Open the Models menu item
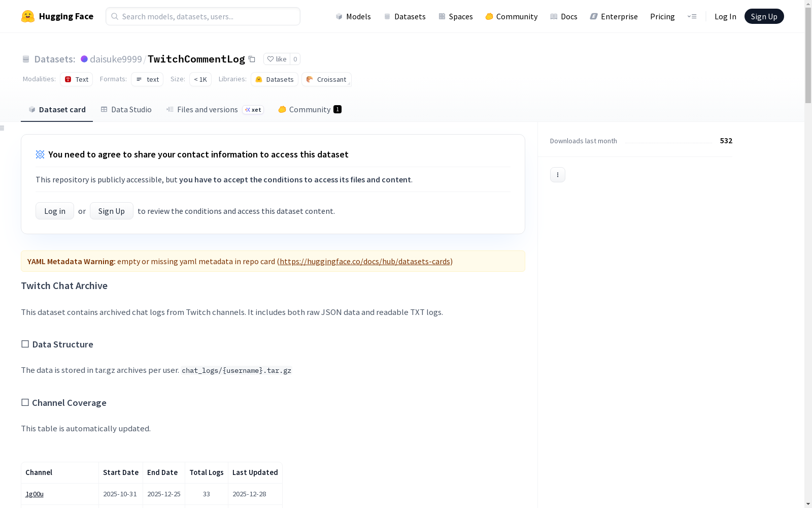812x508 pixels. [x=353, y=16]
